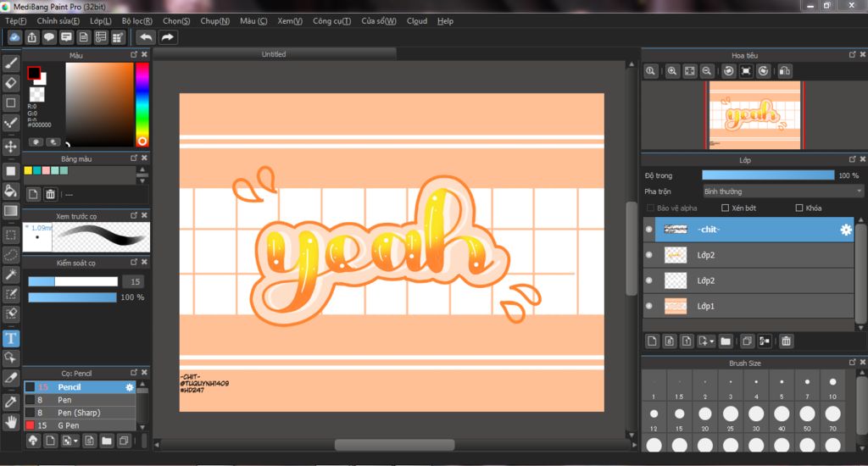Screen dimensions: 868x466
Task: Hide the Lớp2 layer with empty thumbnail
Action: [x=648, y=280]
